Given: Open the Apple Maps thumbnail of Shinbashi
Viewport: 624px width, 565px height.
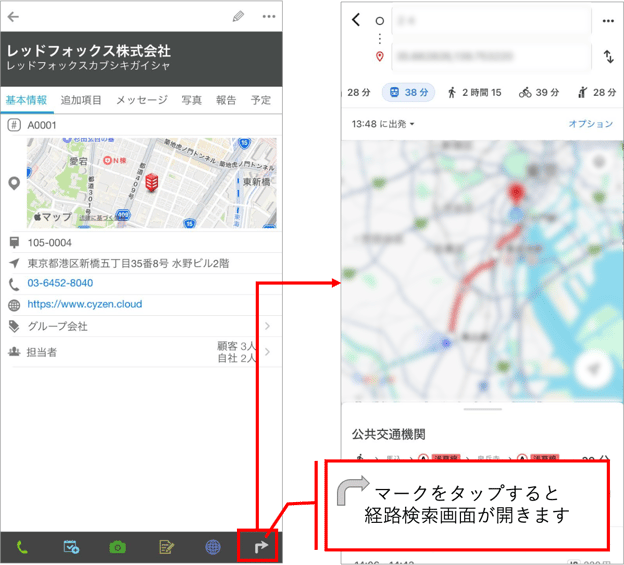Looking at the screenshot, I should pos(152,183).
